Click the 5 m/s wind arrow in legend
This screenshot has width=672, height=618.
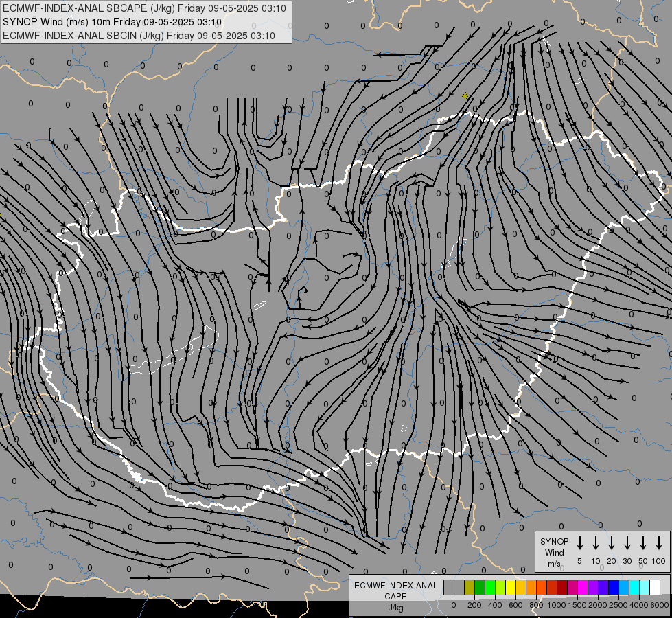point(579,543)
